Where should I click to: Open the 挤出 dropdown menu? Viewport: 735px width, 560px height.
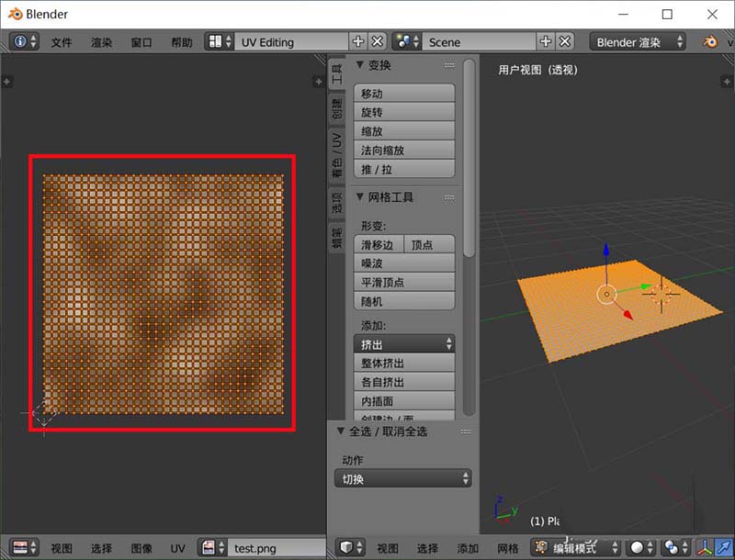tap(404, 344)
